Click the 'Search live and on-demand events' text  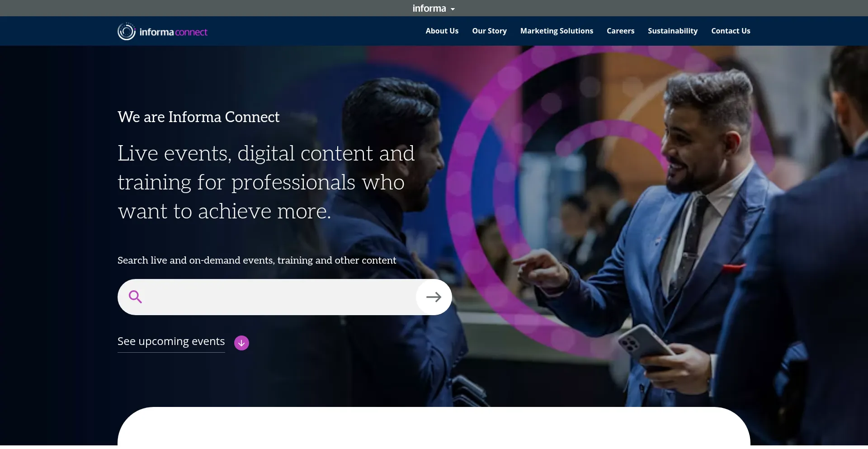click(257, 260)
